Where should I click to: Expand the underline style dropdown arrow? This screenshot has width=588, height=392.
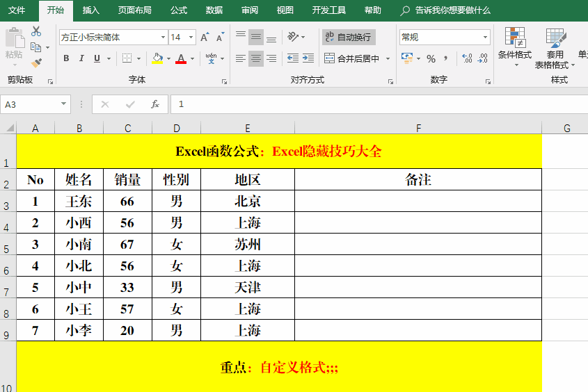coord(109,59)
